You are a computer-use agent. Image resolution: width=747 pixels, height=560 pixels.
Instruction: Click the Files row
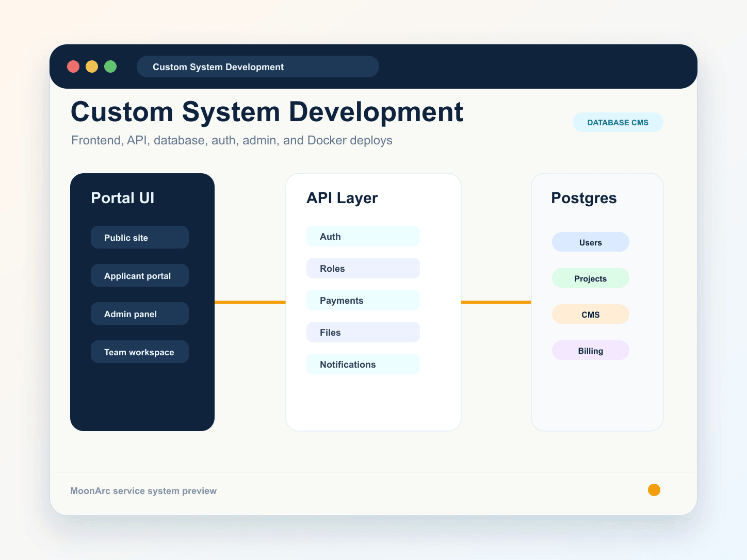click(363, 332)
